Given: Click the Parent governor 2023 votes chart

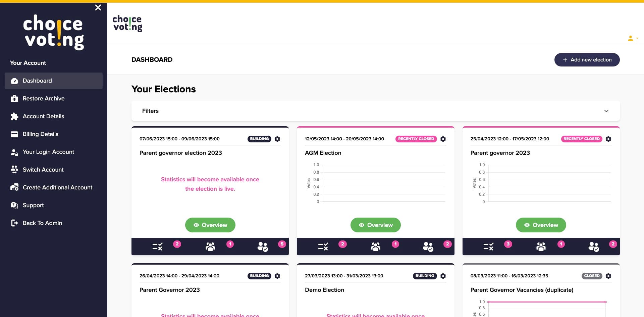Looking at the screenshot, I should tap(541, 183).
